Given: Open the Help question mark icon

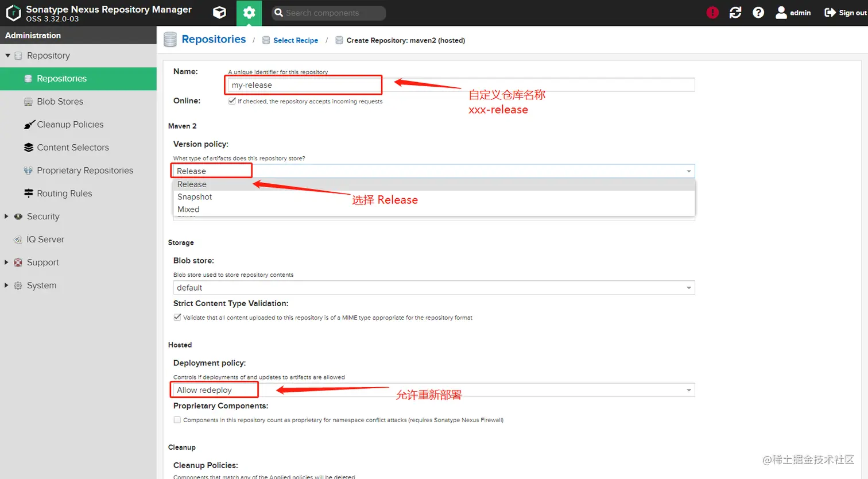Looking at the screenshot, I should click(758, 13).
